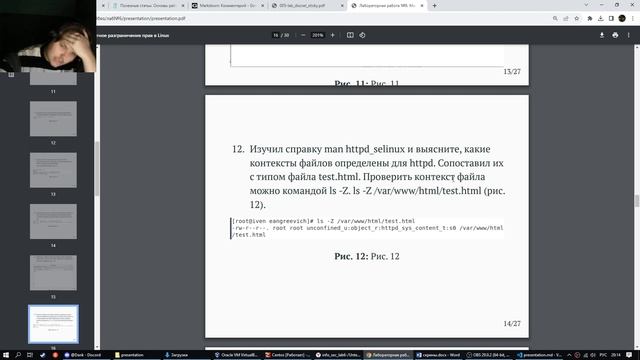Screen dimensions: 640x360
Task: Download the PDF file from viewer toolbar
Action: point(602,35)
